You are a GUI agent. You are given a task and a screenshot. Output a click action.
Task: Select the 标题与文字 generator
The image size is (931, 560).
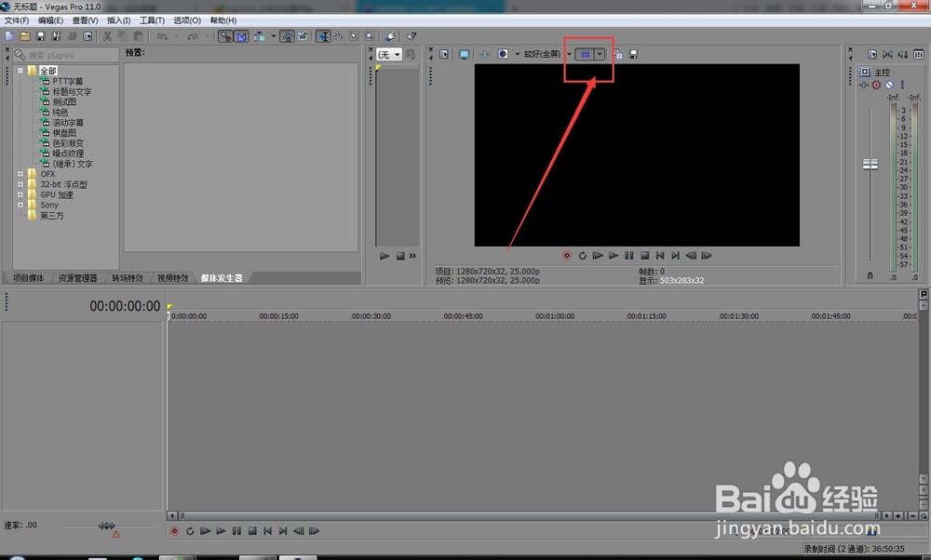point(72,91)
